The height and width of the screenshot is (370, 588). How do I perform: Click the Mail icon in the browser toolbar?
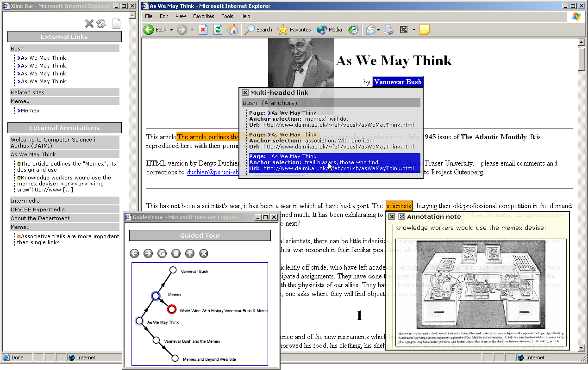[x=370, y=29]
